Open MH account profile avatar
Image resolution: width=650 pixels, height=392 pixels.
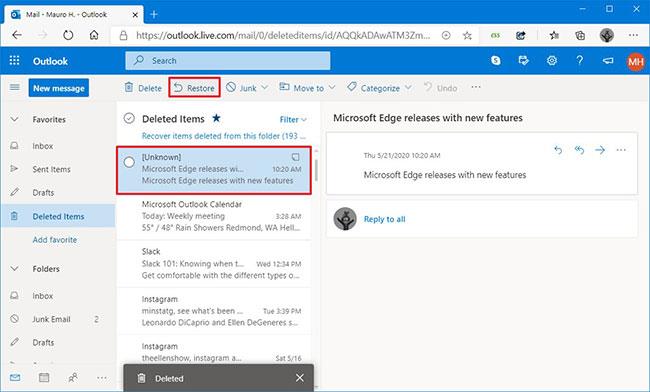(635, 62)
